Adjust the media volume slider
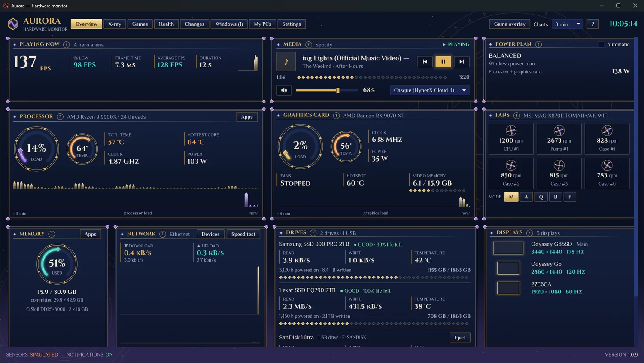This screenshot has height=363, width=644. pos(327,90)
